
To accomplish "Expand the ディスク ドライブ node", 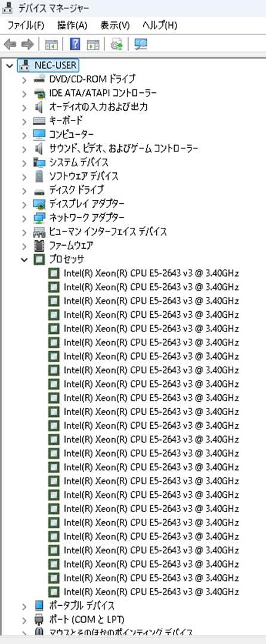I will (24, 191).
